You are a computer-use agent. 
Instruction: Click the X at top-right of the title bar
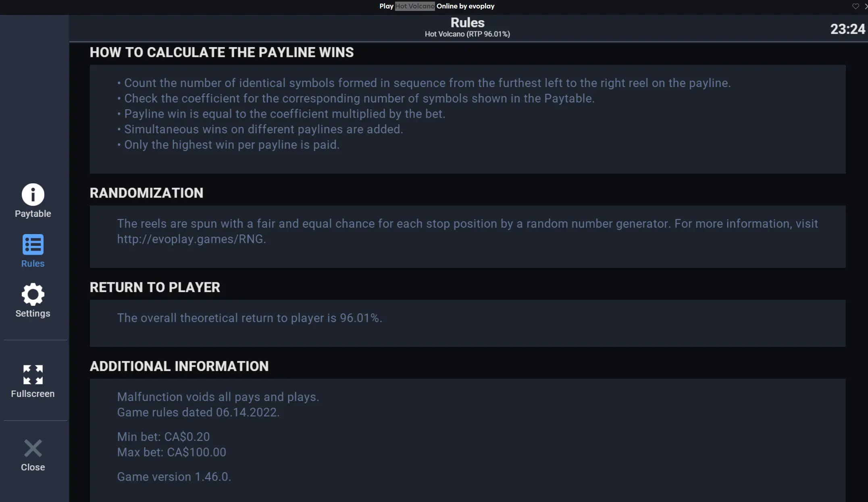tap(866, 6)
